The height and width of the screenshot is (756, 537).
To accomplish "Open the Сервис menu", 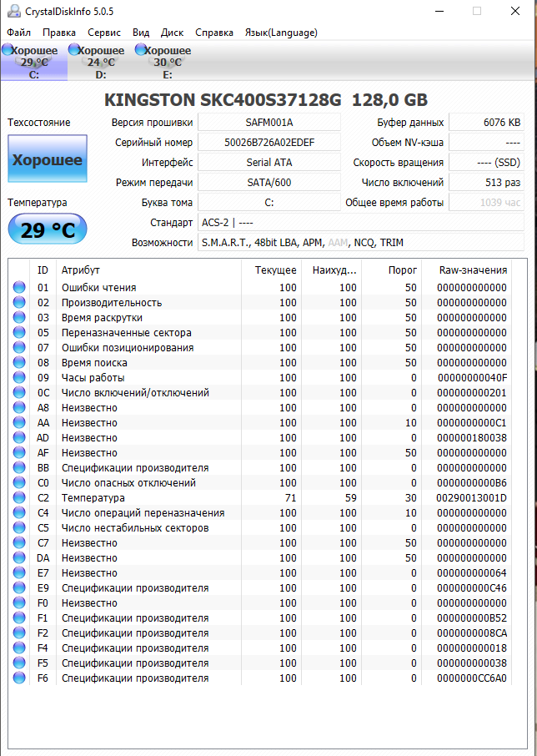I will coord(104,33).
